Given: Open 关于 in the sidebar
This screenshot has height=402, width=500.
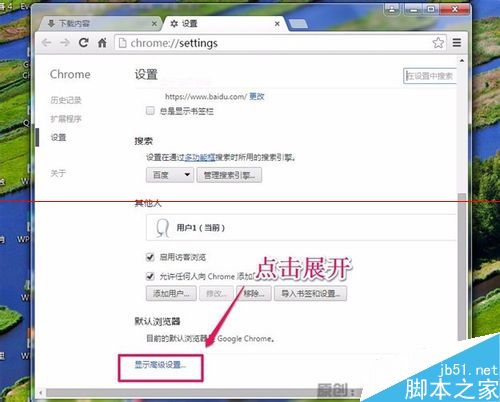Looking at the screenshot, I should coord(58,173).
